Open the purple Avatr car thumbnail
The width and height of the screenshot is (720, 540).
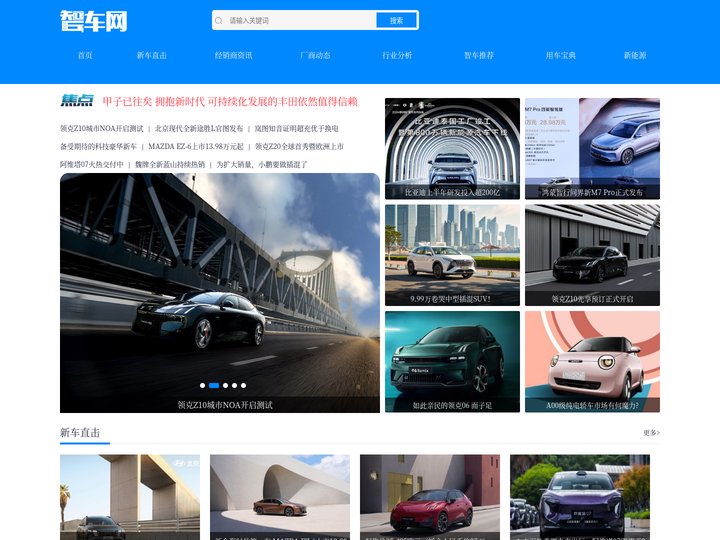[580, 497]
